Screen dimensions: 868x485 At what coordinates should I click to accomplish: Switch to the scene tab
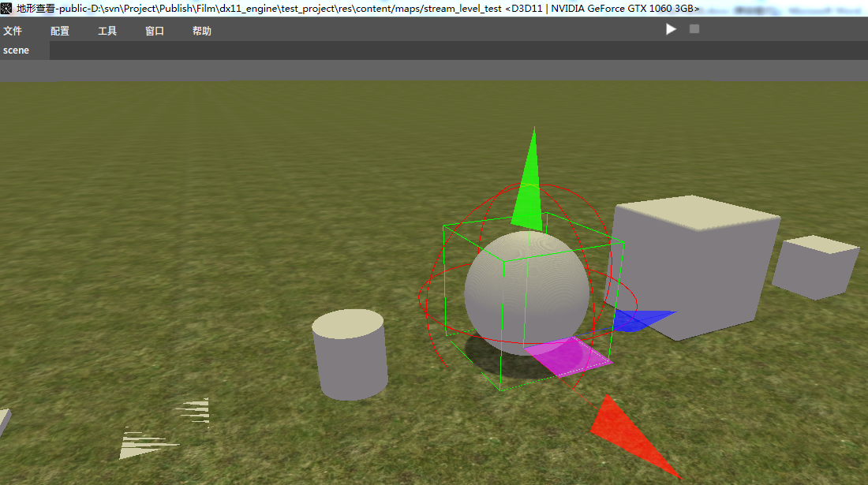tap(17, 50)
